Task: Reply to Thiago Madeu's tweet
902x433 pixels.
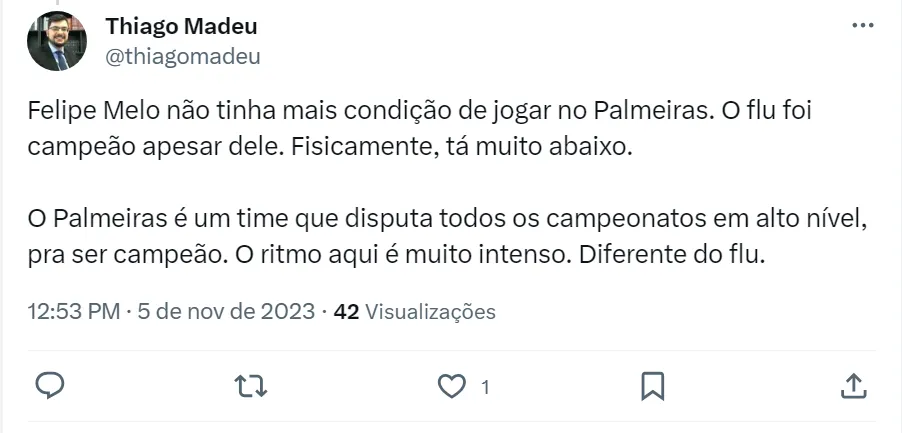Action: (50, 385)
